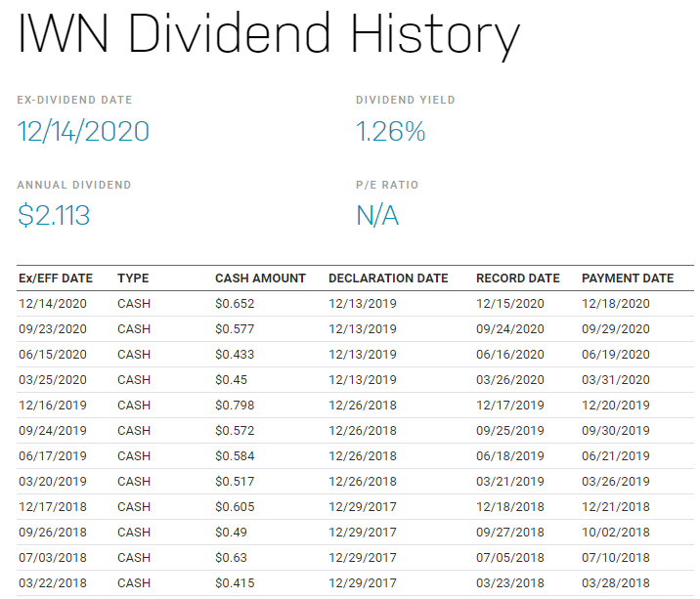The width and height of the screenshot is (700, 599).
Task: Click the PAYMENT DATE column header
Action: (628, 278)
